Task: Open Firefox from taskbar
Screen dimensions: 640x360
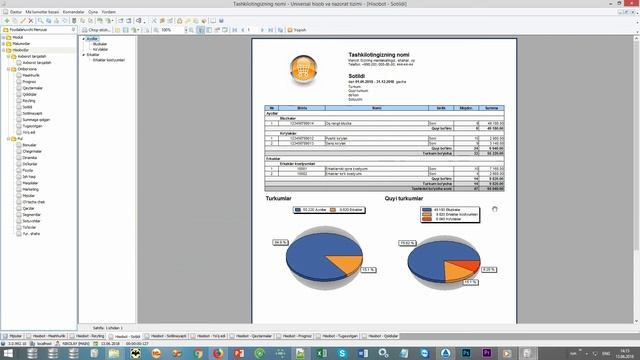Action: click(x=218, y=353)
